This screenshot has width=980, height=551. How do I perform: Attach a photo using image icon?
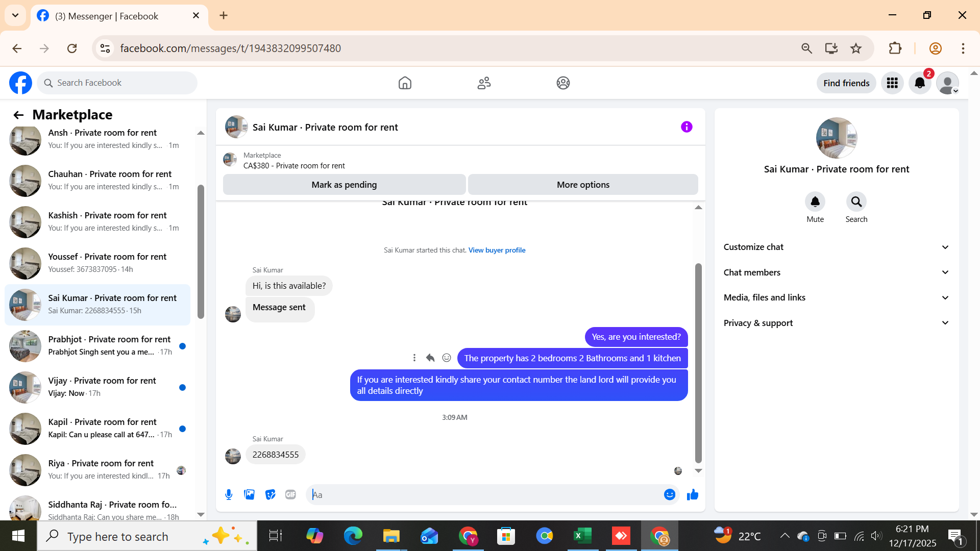point(249,494)
